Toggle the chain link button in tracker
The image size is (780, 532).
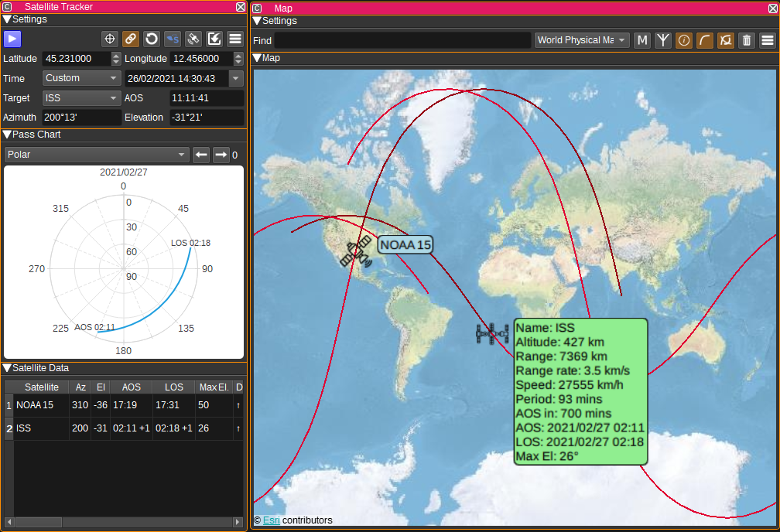click(130, 39)
